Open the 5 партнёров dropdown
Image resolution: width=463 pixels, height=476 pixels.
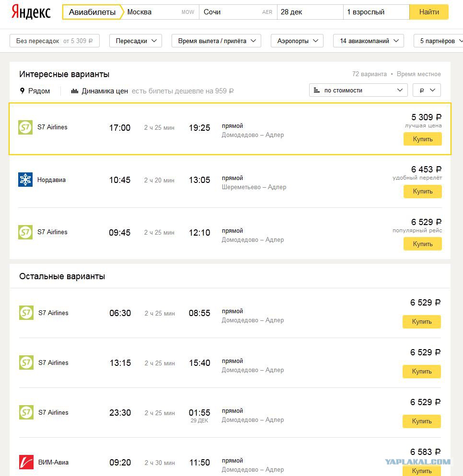[x=439, y=41]
